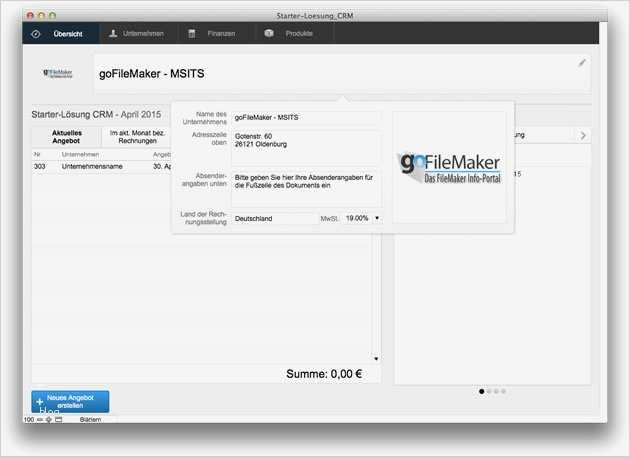The height and width of the screenshot is (457, 630).
Task: Select the first slide panel dot
Action: click(481, 391)
